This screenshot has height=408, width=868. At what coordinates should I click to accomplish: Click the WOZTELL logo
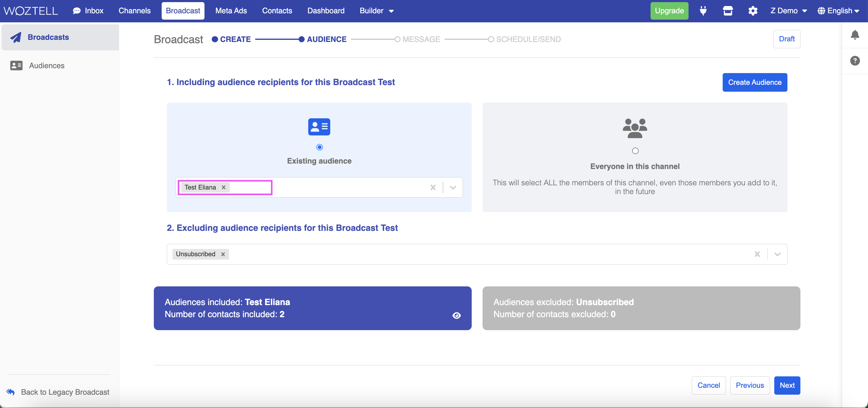pyautogui.click(x=31, y=11)
